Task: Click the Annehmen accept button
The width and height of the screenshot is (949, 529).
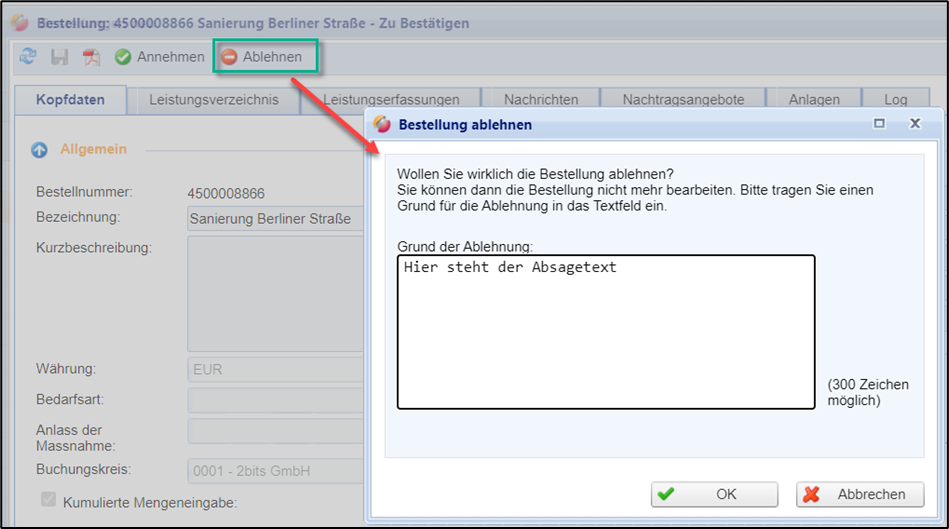Action: pos(159,57)
